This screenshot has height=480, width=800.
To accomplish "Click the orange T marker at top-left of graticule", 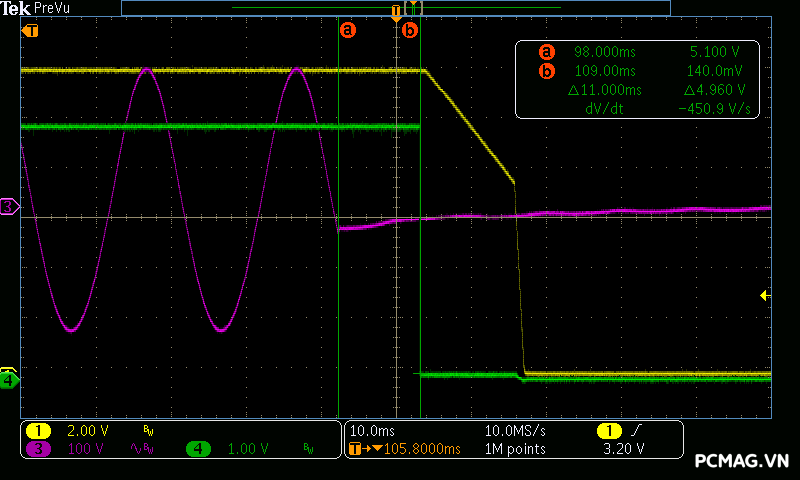I will (31, 30).
